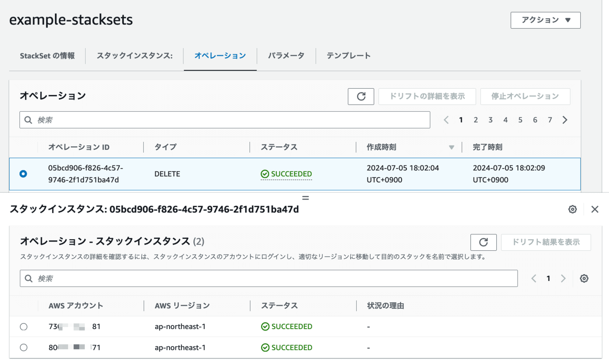
Task: Click the split panel resize handle
Action: (305, 198)
